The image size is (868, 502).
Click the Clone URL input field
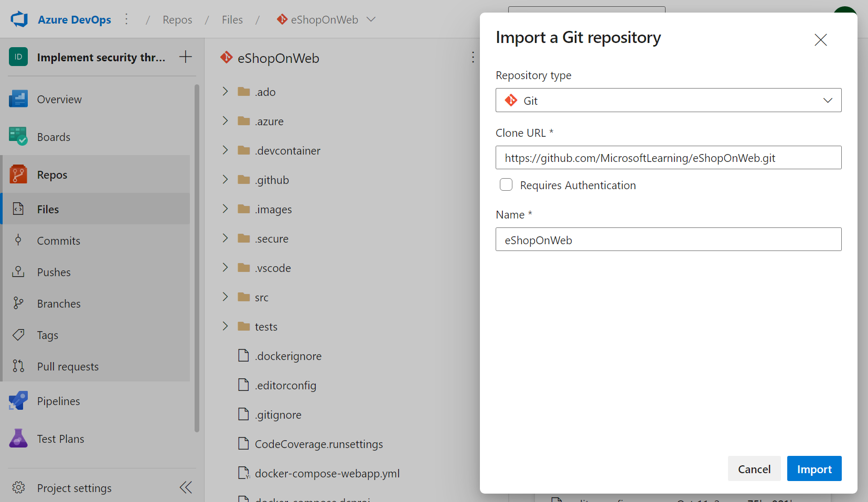669,158
